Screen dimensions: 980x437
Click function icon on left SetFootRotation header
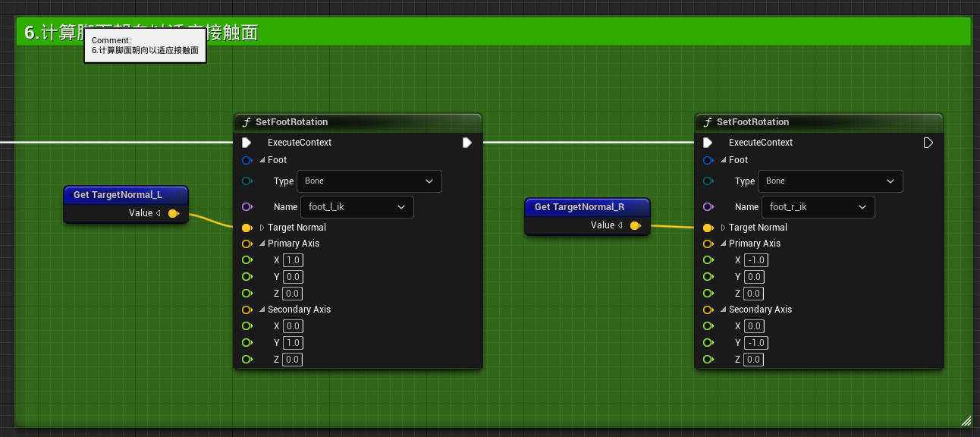[246, 122]
